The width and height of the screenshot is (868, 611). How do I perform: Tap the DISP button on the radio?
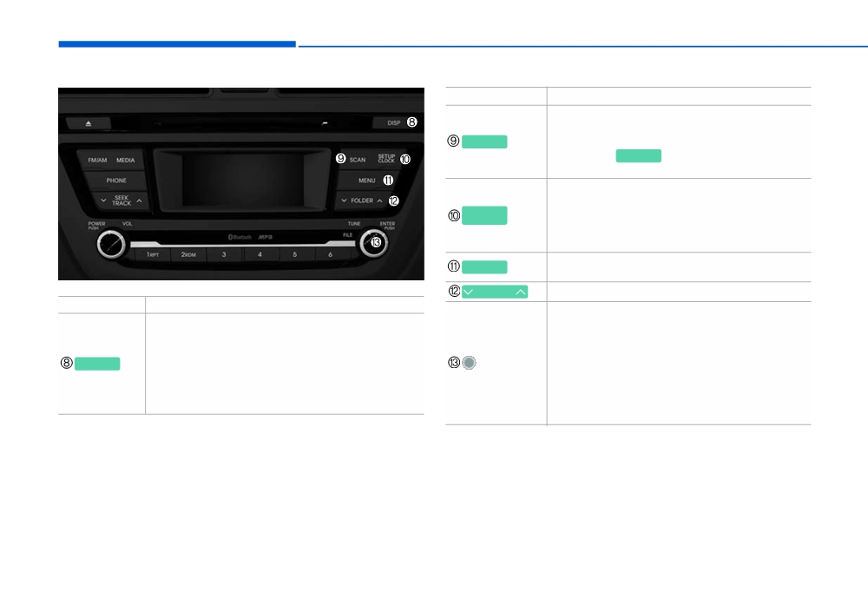coord(393,123)
